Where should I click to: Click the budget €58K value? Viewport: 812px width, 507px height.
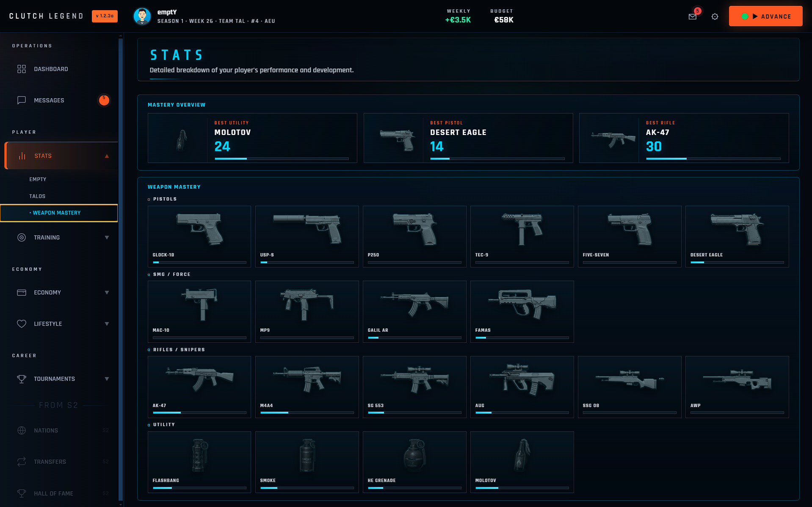tap(504, 20)
